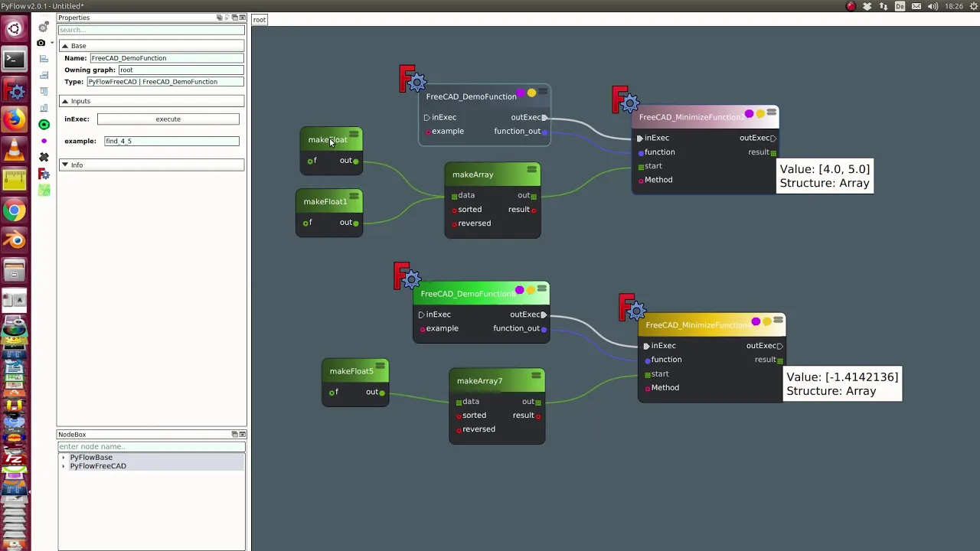Select the root graph tab
The width and height of the screenshot is (980, 551).
tap(260, 19)
